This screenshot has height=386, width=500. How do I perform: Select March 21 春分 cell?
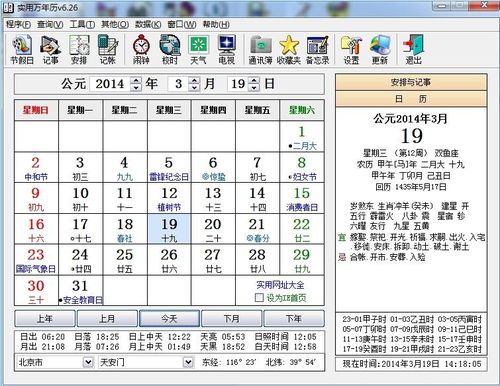(x=257, y=229)
